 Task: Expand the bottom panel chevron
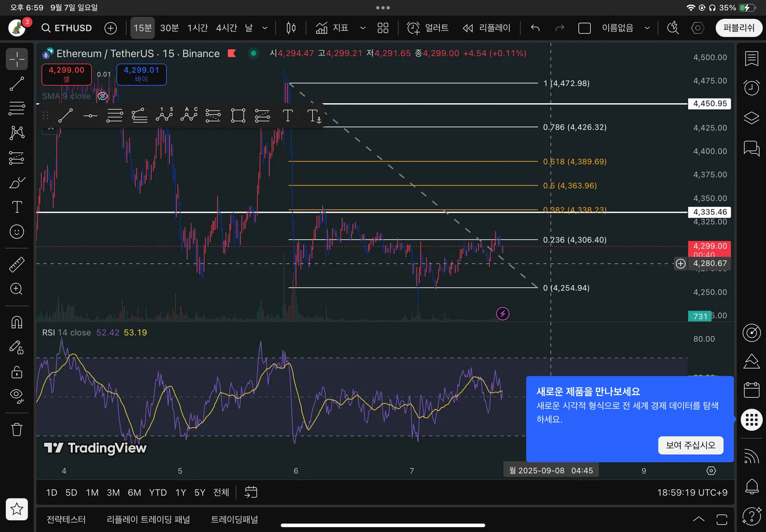tap(698, 519)
